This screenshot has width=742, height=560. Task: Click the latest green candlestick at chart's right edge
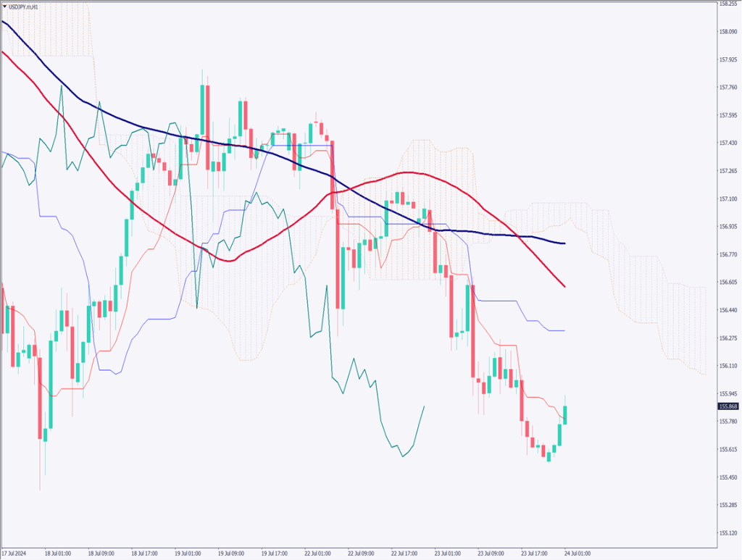click(565, 415)
